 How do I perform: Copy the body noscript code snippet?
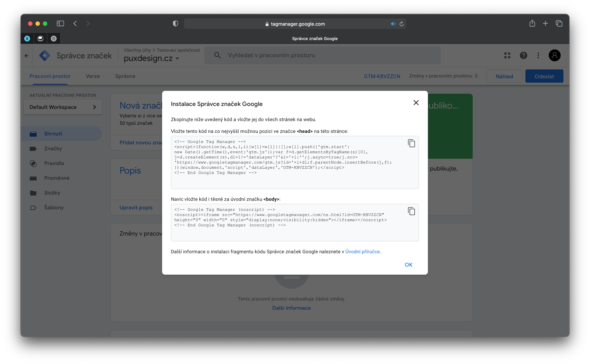coord(411,211)
